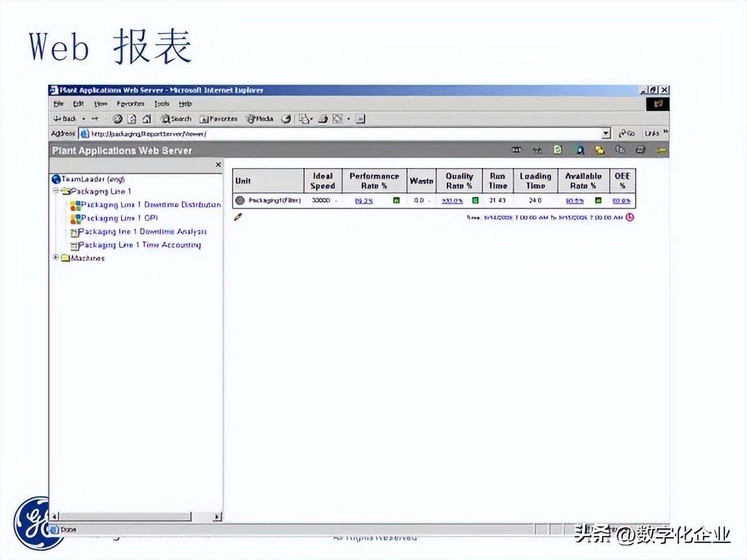Image resolution: width=747 pixels, height=560 pixels.
Task: Close the left tree panel with X
Action: coord(218,164)
